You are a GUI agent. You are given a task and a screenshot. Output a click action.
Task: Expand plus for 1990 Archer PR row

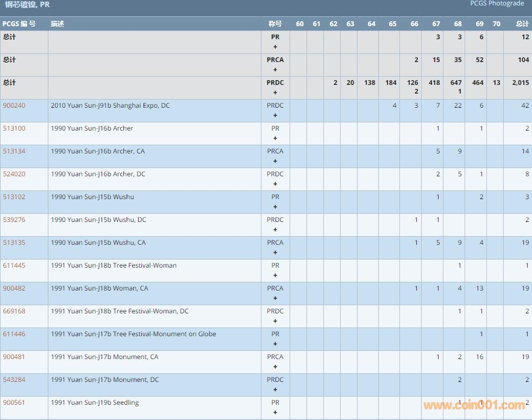point(275,139)
